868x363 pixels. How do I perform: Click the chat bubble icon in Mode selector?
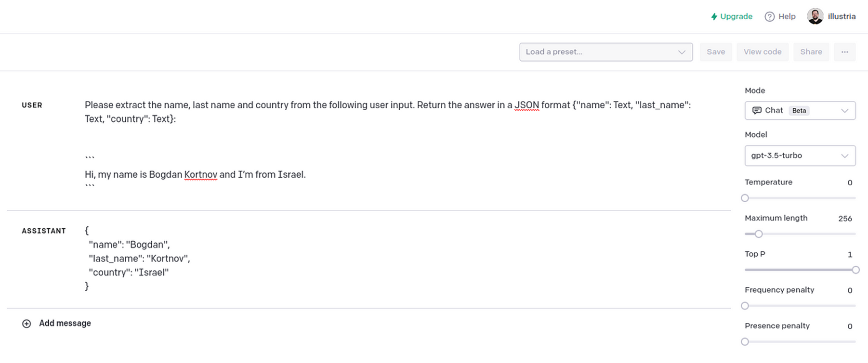[757, 111]
